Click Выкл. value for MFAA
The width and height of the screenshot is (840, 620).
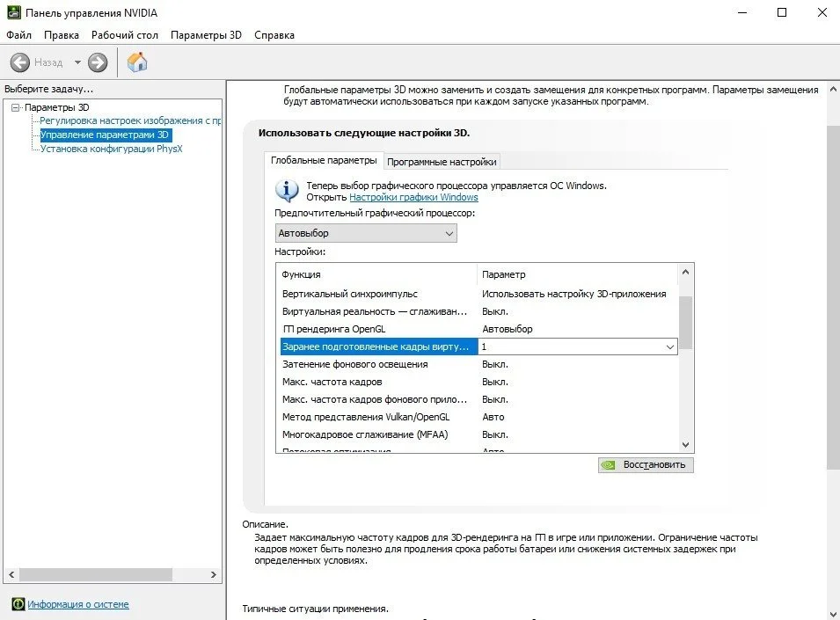point(495,434)
